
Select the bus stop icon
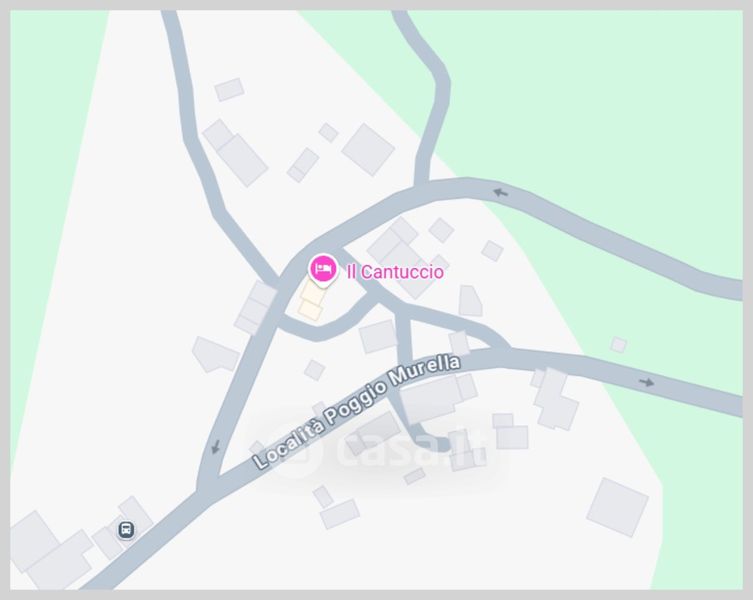click(126, 529)
